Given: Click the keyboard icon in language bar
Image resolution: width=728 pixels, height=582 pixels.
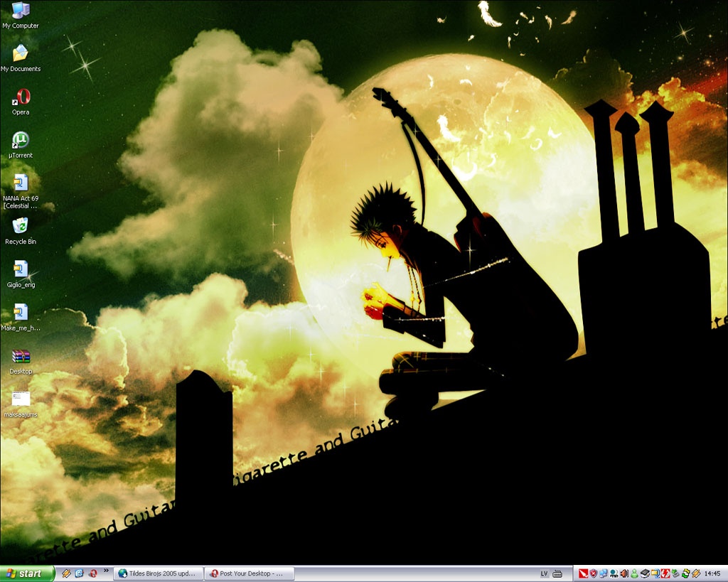Looking at the screenshot, I should click(557, 574).
